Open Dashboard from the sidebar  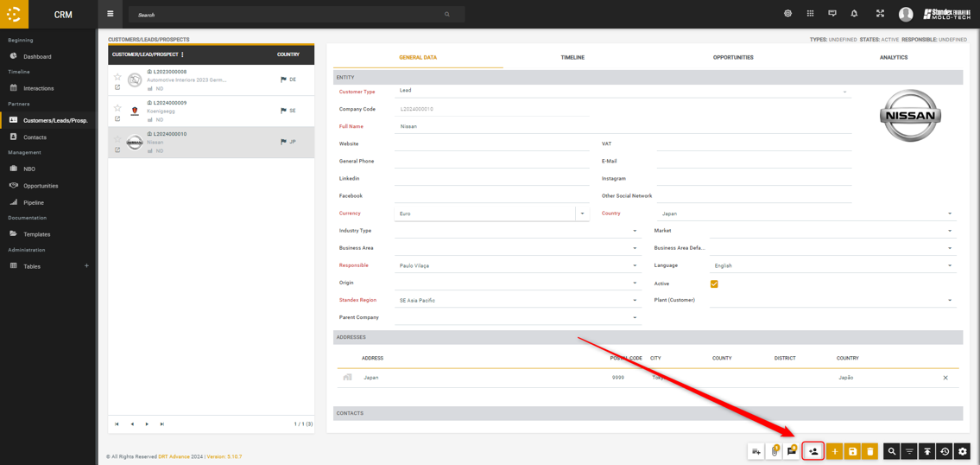pos(37,56)
